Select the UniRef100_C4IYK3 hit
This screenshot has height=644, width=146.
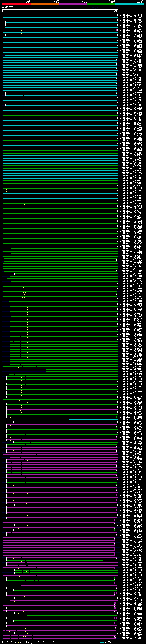pos(131,108)
